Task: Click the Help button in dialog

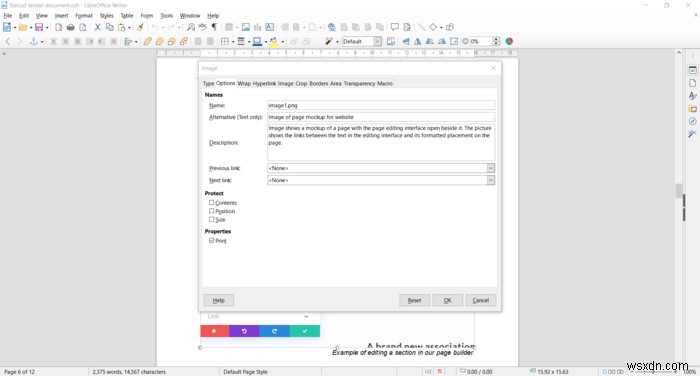Action: tap(219, 301)
